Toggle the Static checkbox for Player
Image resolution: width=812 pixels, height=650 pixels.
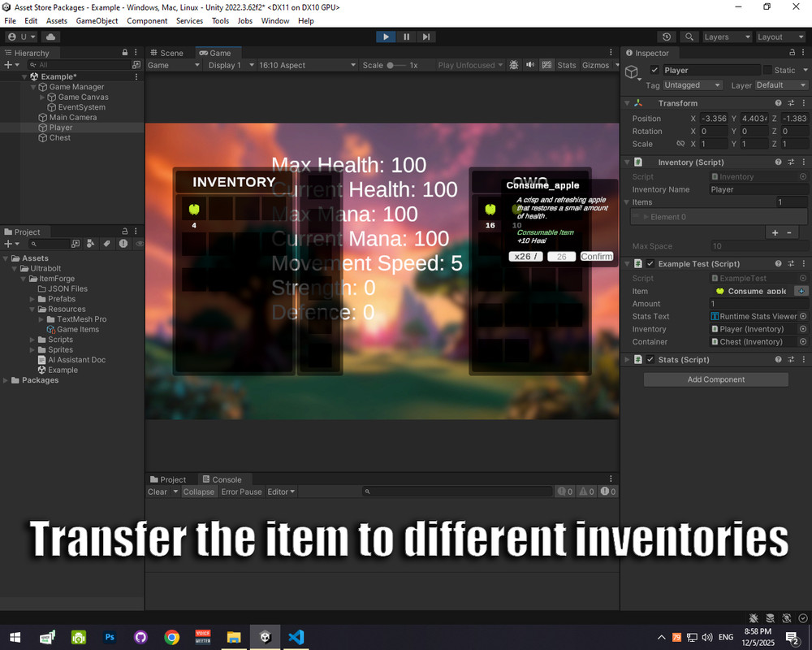click(x=767, y=70)
